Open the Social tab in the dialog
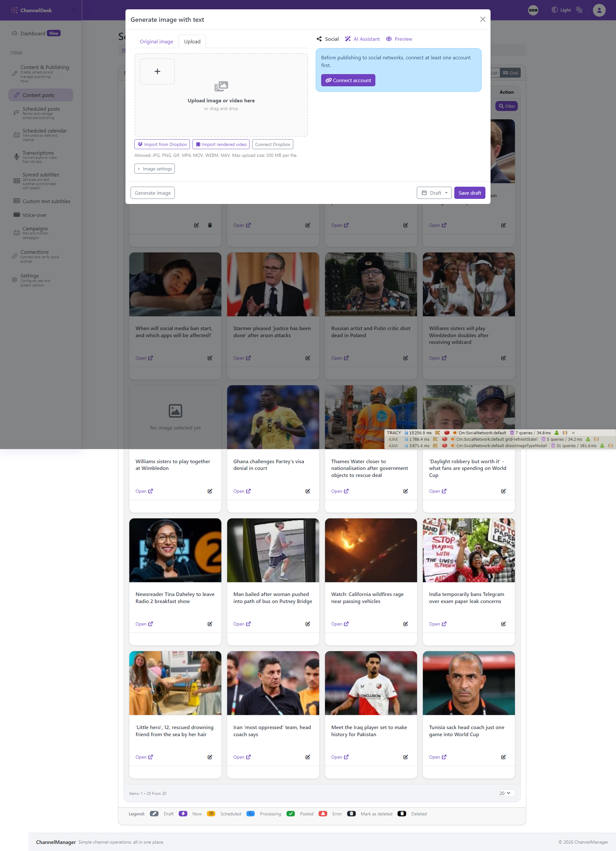The image size is (616, 851). [327, 39]
